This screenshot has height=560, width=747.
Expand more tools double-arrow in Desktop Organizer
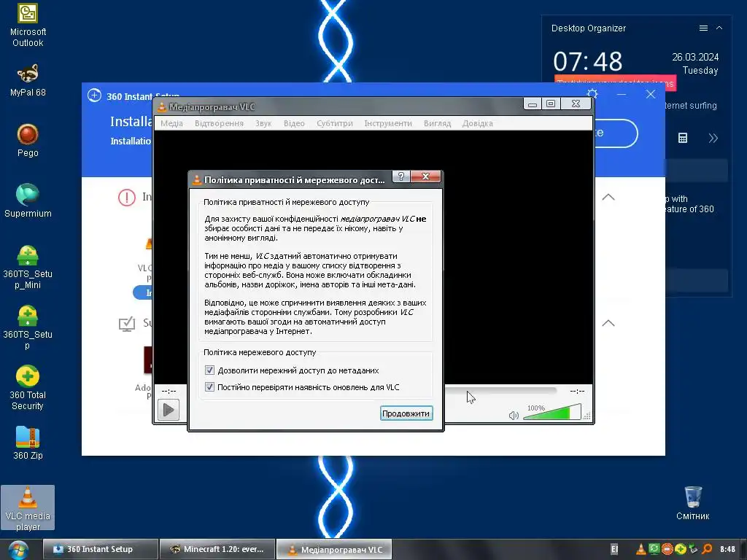(713, 138)
